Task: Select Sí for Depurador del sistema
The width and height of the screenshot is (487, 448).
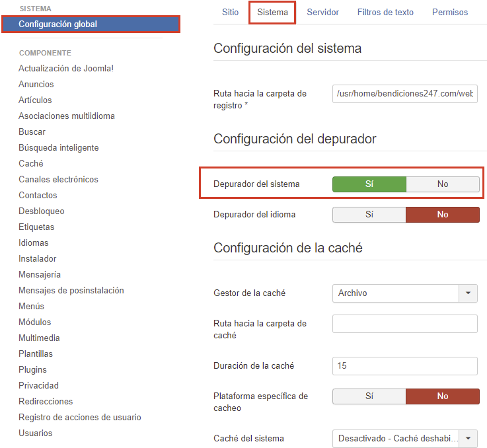Action: coord(369,184)
